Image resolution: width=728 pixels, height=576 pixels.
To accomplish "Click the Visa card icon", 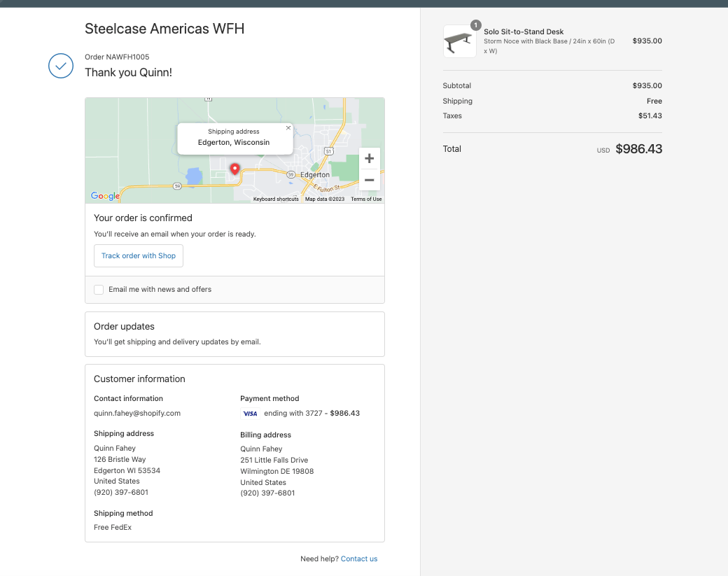I will [250, 414].
